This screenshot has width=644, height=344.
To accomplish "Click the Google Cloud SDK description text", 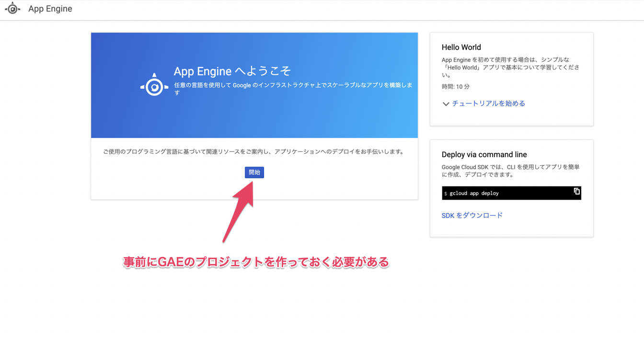I will [511, 171].
